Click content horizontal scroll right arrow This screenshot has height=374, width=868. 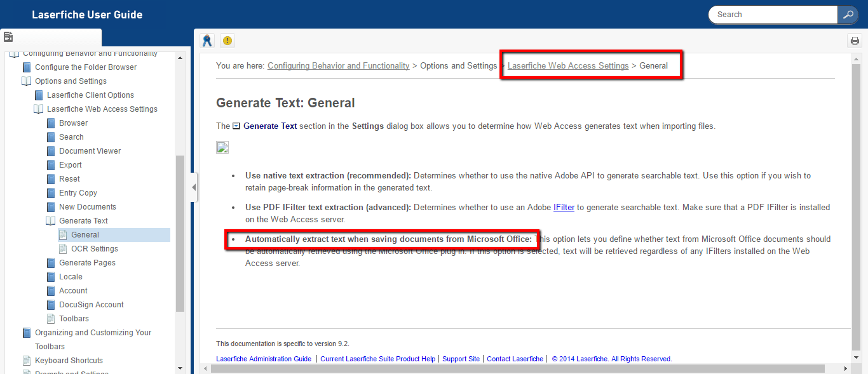click(846, 368)
